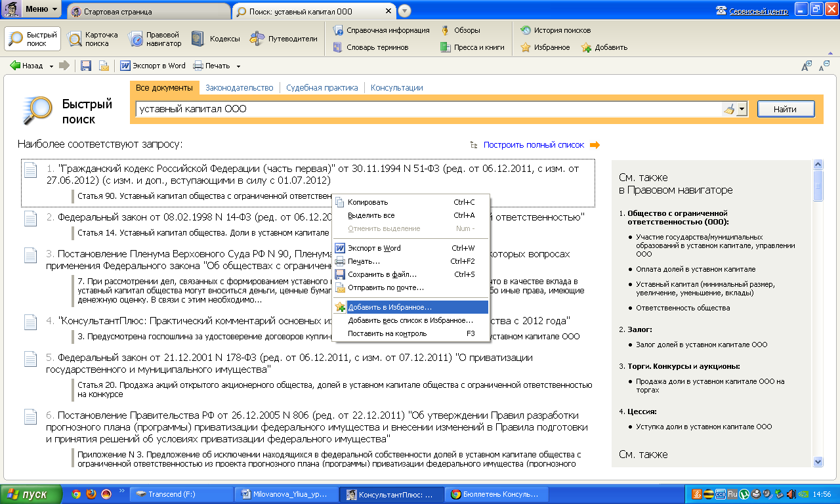Open the Гражданский кодекс result number 1

[313, 174]
